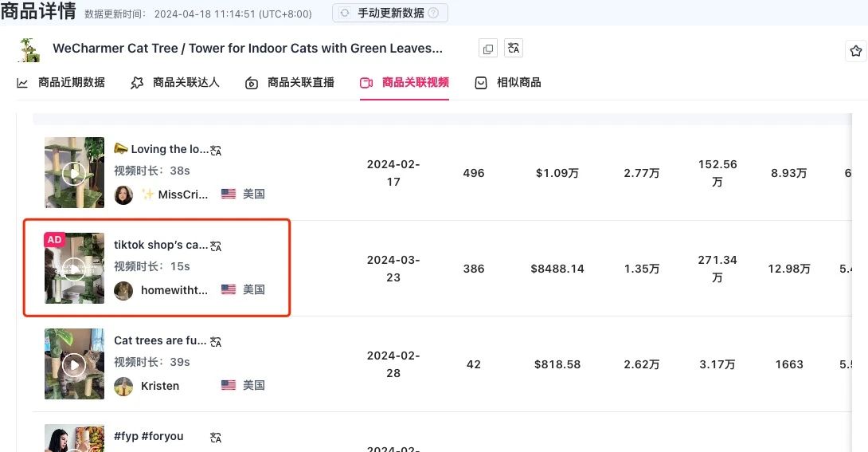Play Kristen's 39s video
This screenshot has width=868, height=452.
coord(74,364)
